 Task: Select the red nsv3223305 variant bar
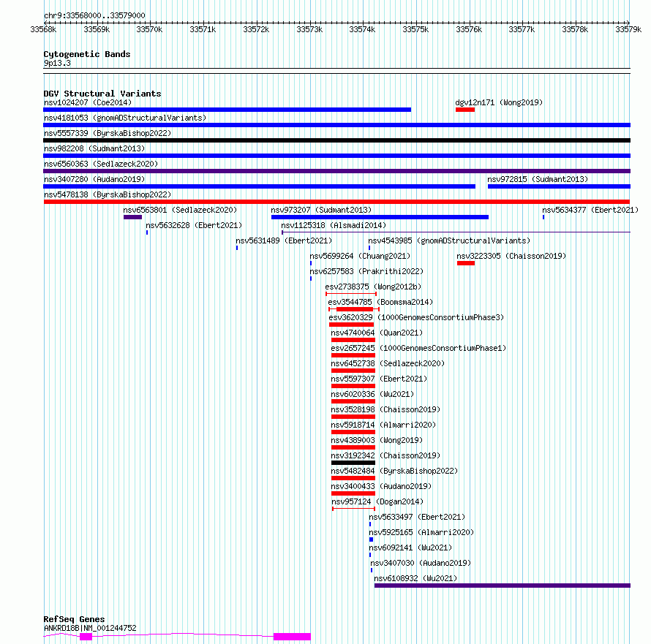pyautogui.click(x=466, y=263)
